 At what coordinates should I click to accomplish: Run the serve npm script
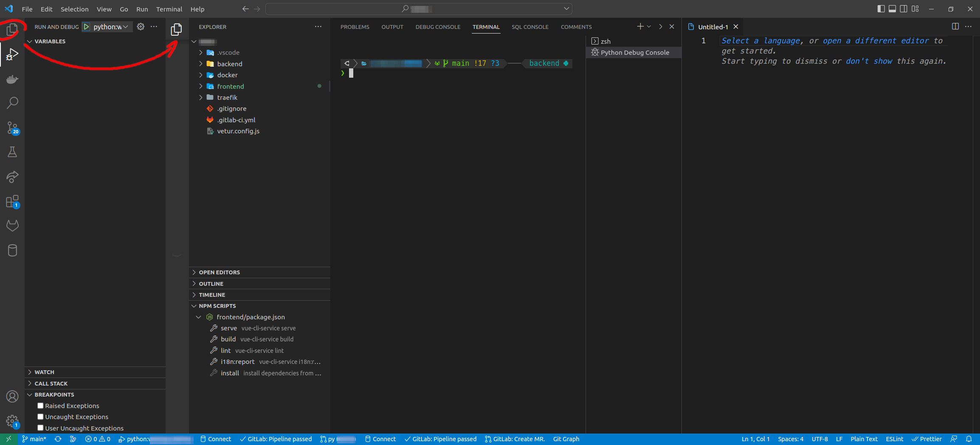tap(229, 328)
